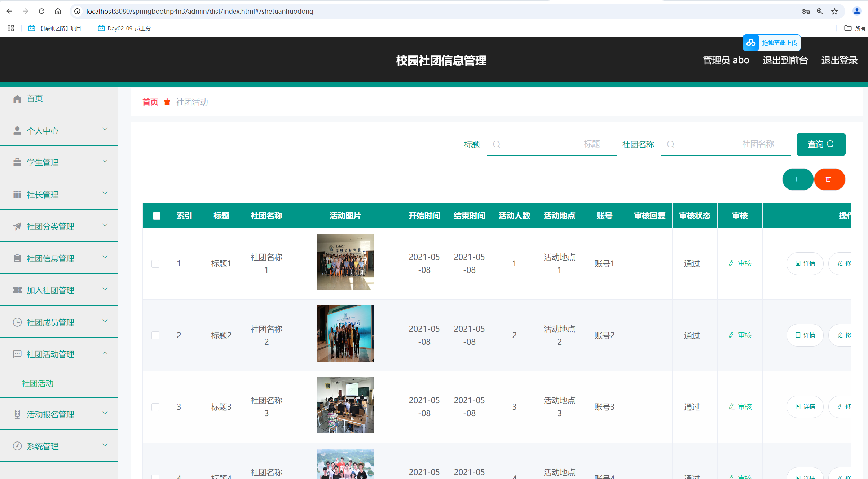Select the 社团信息管理 document icon
The image size is (868, 479).
[x=17, y=258]
